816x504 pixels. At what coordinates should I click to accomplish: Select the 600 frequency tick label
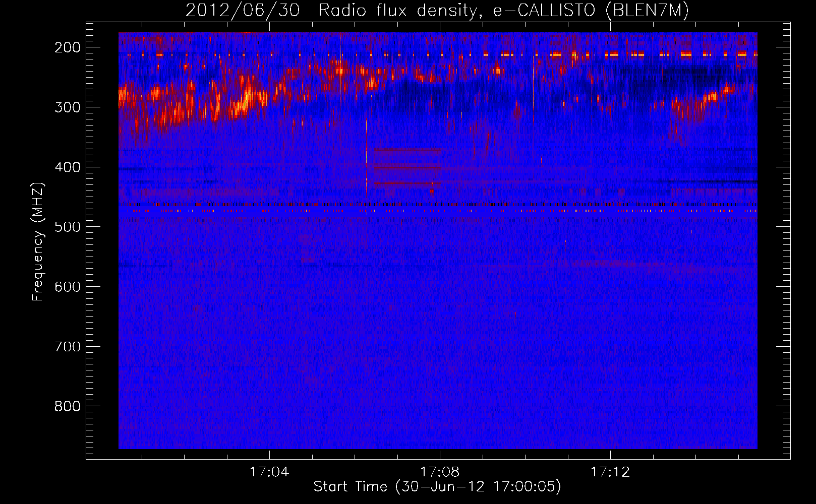click(67, 287)
